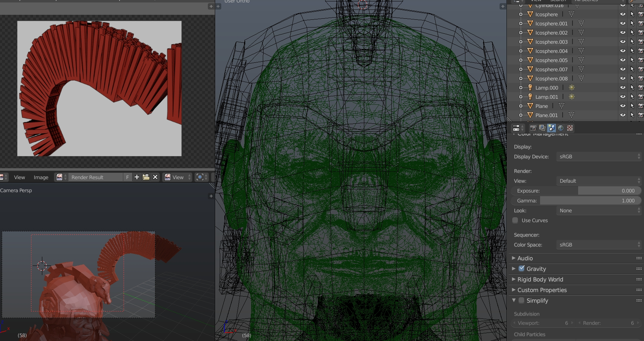Toggle visibility of Plane in outliner
Viewport: 644px width, 341px height.
click(623, 106)
